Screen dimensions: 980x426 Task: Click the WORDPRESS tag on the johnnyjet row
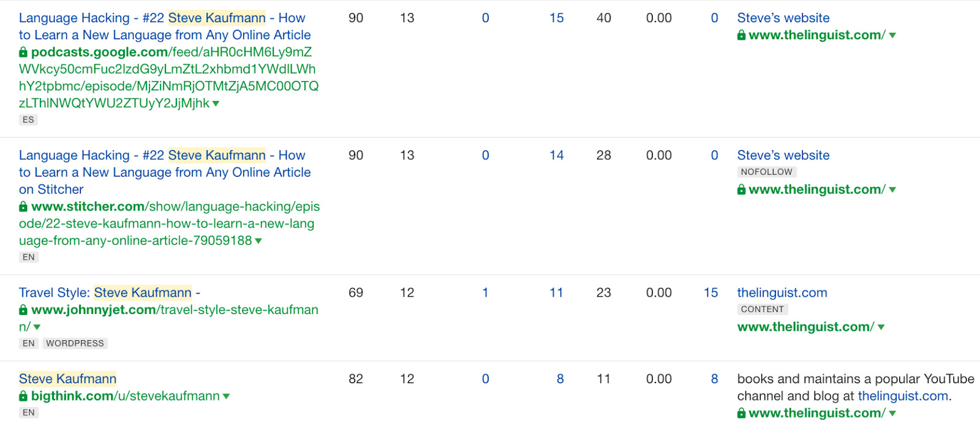(75, 344)
